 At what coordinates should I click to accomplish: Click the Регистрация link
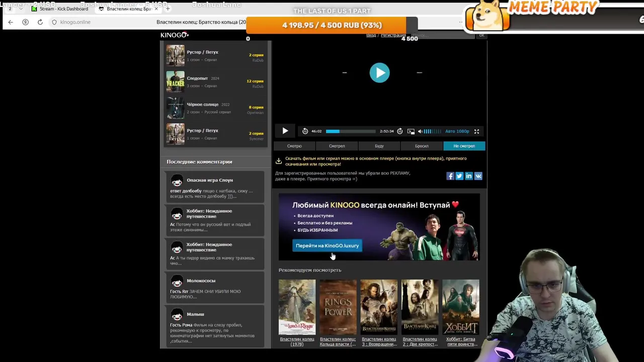(x=393, y=35)
